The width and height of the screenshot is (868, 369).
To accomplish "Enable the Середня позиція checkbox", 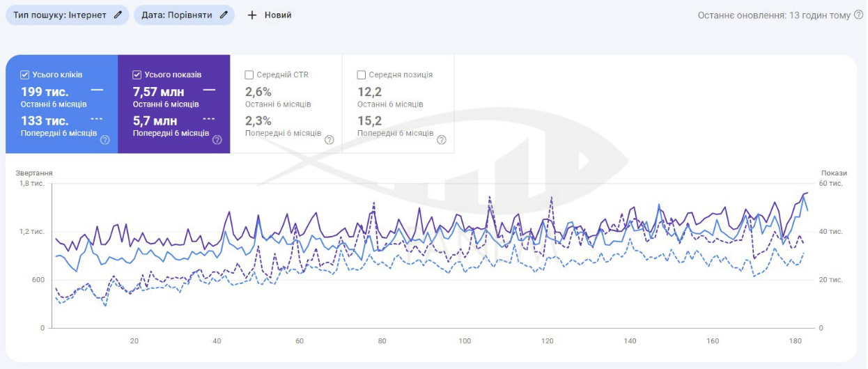I will point(362,74).
